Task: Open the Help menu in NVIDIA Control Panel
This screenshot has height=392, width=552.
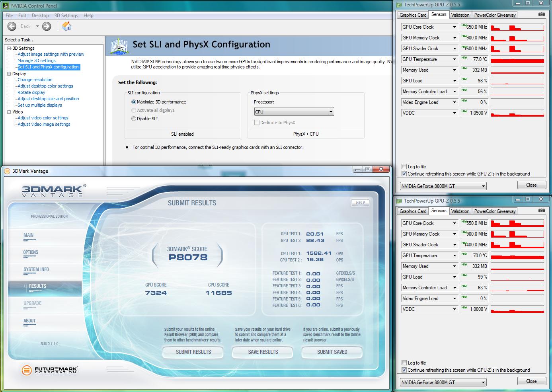Action: point(88,16)
